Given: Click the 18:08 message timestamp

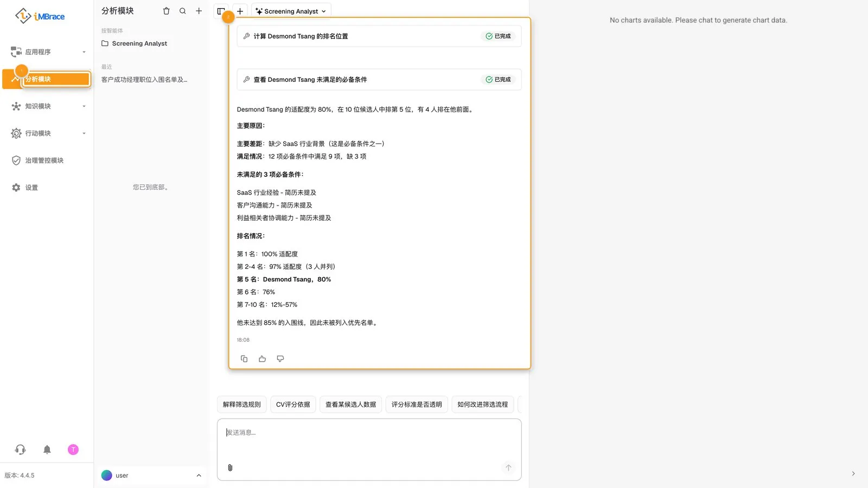Looking at the screenshot, I should [x=243, y=340].
